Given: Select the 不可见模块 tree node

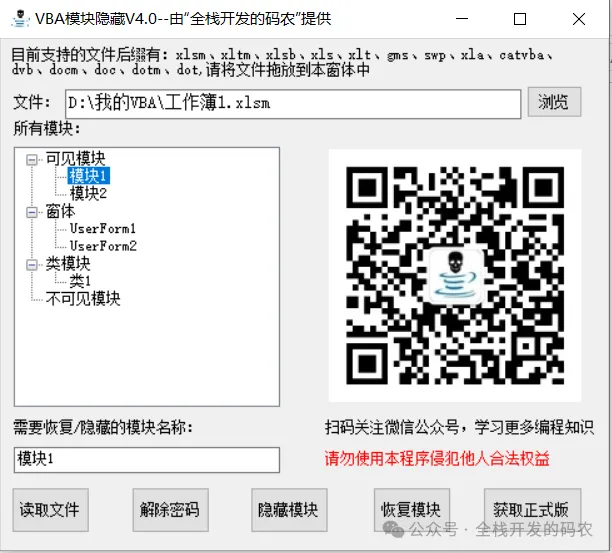Looking at the screenshot, I should pyautogui.click(x=83, y=299).
